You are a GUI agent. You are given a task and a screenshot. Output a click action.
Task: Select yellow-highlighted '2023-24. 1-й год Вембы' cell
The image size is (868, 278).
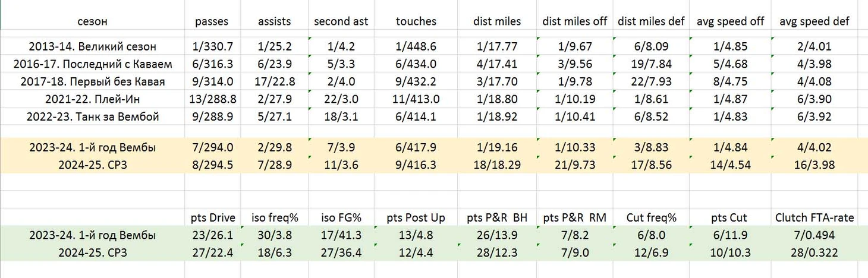(x=92, y=147)
